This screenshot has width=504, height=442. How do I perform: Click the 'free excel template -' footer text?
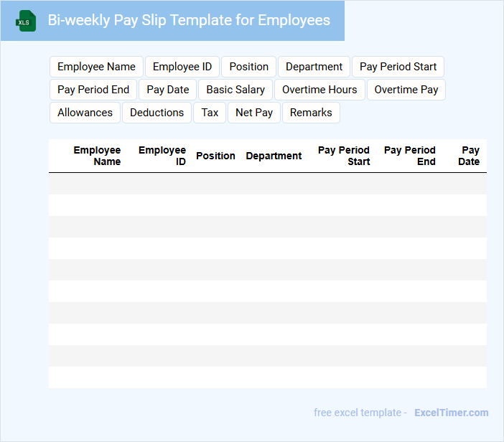[360, 413]
